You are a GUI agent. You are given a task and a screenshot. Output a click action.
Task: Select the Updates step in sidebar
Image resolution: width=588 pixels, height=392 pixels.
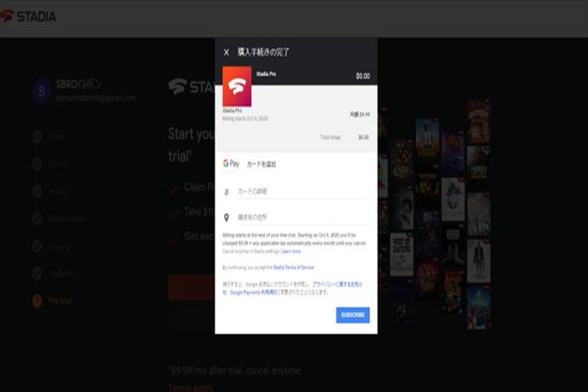[x=61, y=274]
